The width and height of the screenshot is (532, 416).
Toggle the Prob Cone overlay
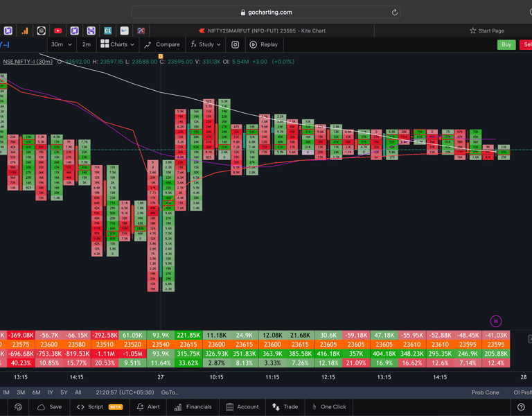[x=485, y=392]
